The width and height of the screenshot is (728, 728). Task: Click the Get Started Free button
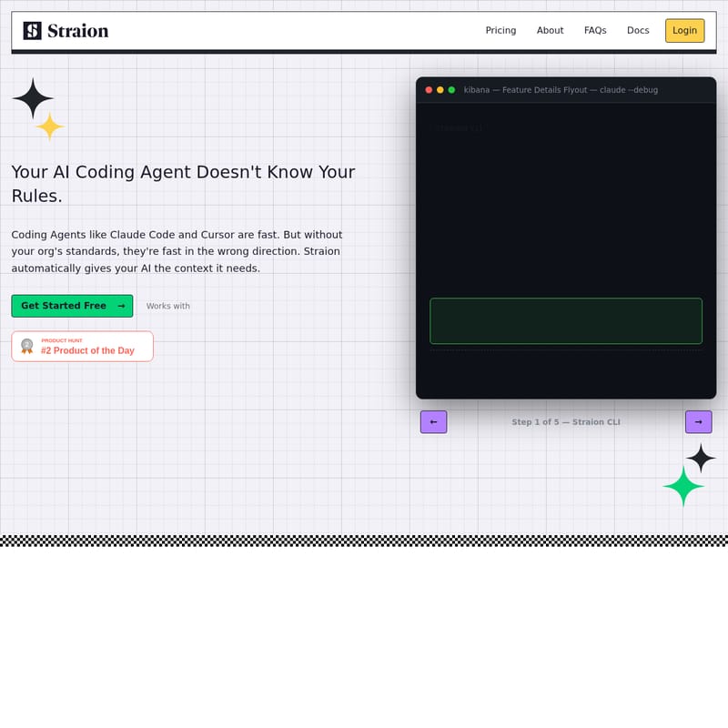coord(72,306)
